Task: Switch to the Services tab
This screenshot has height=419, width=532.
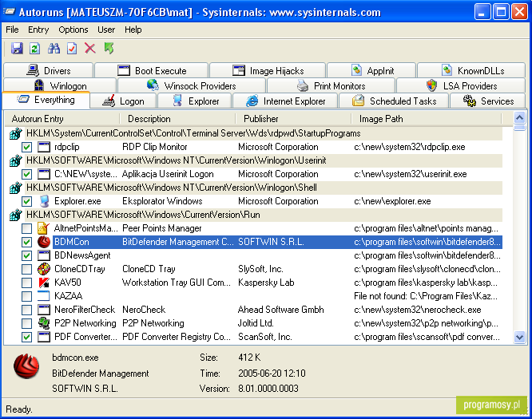Action: (x=488, y=101)
